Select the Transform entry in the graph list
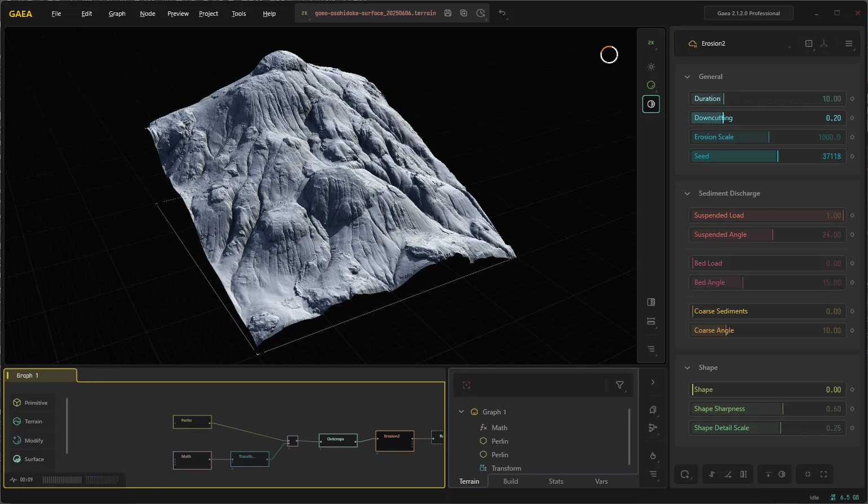This screenshot has width=868, height=504. [x=506, y=468]
